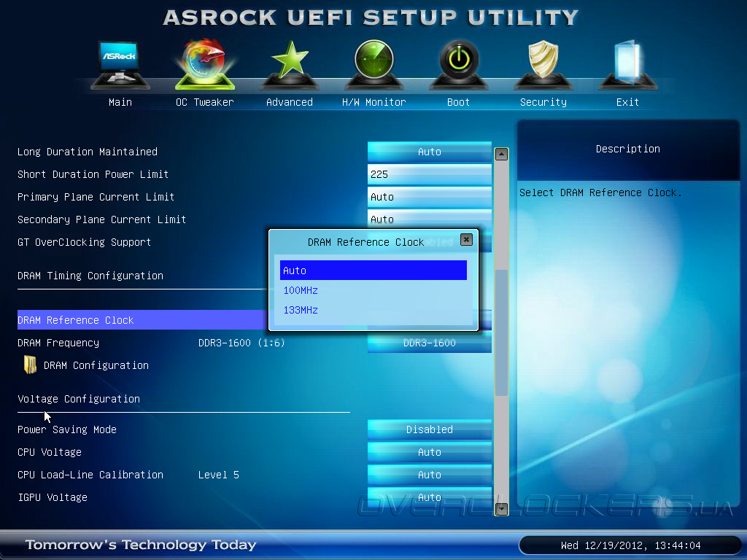The image size is (747, 560).
Task: Click the Main tab label
Action: [120, 102]
